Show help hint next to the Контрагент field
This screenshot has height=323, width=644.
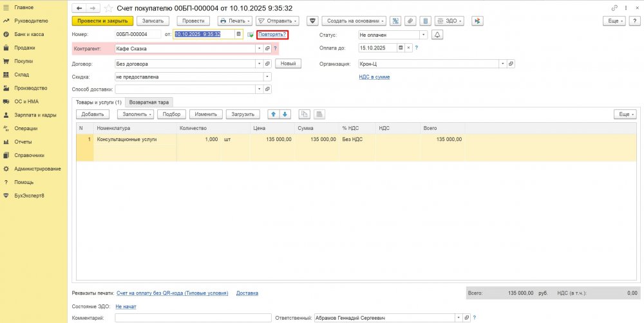(x=275, y=48)
